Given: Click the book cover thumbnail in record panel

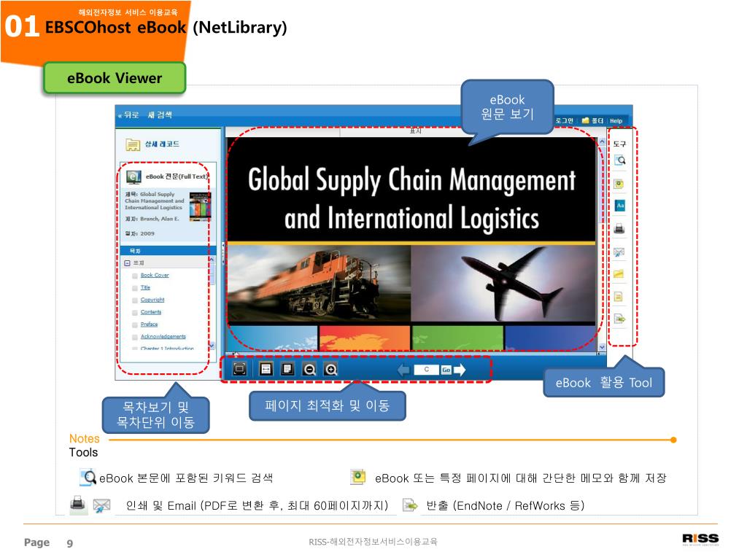Looking at the screenshot, I should 200,206.
